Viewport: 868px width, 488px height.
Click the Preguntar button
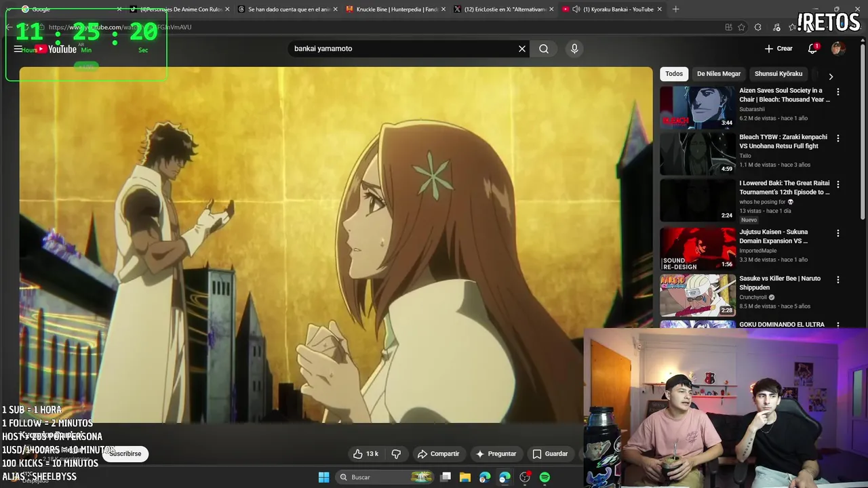[496, 453]
